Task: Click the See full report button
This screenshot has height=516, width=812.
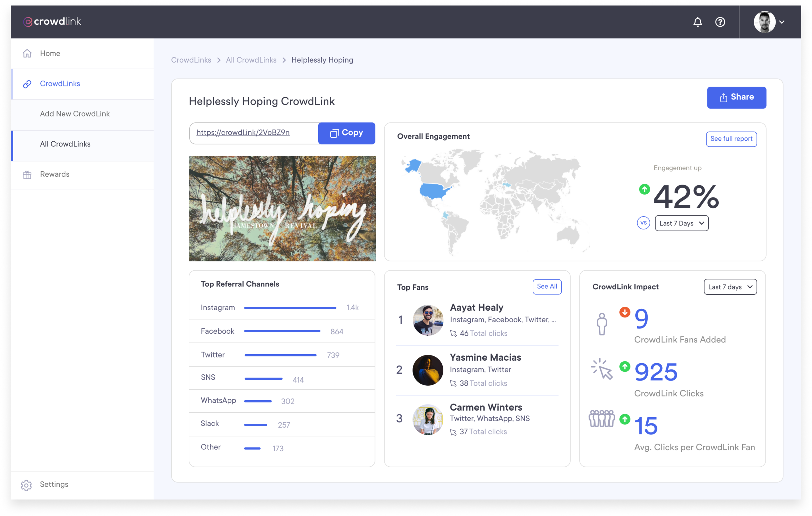Action: (x=731, y=139)
